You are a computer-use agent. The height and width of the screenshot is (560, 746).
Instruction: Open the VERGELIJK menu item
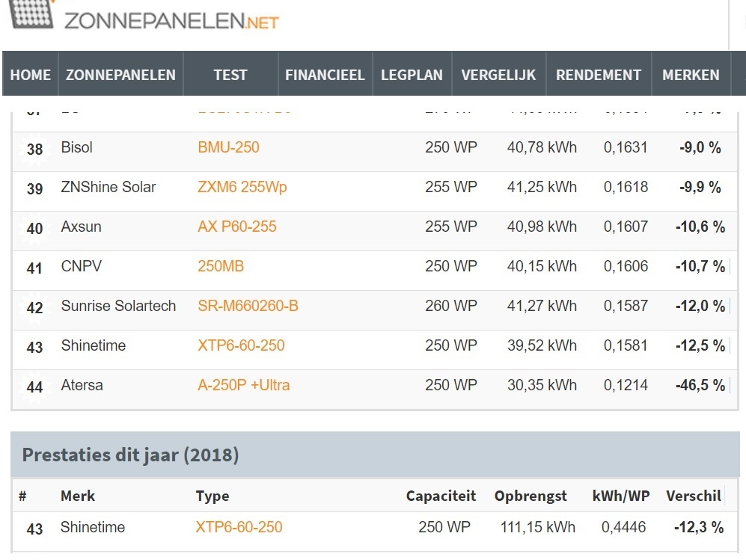[498, 75]
